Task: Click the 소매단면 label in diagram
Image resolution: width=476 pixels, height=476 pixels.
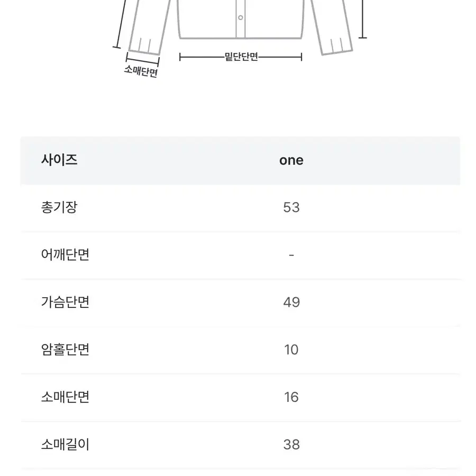Action: click(x=141, y=71)
